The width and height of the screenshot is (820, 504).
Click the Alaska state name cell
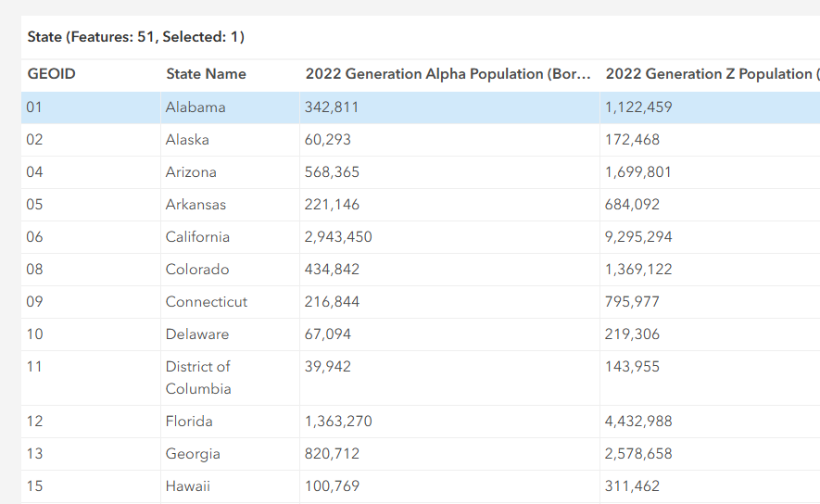coord(187,140)
